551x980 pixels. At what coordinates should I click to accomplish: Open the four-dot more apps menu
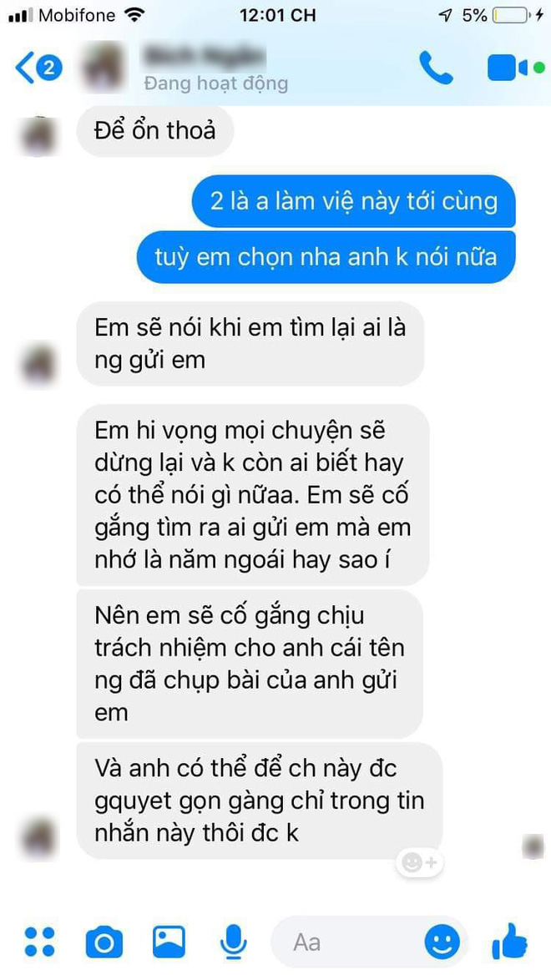[39, 942]
